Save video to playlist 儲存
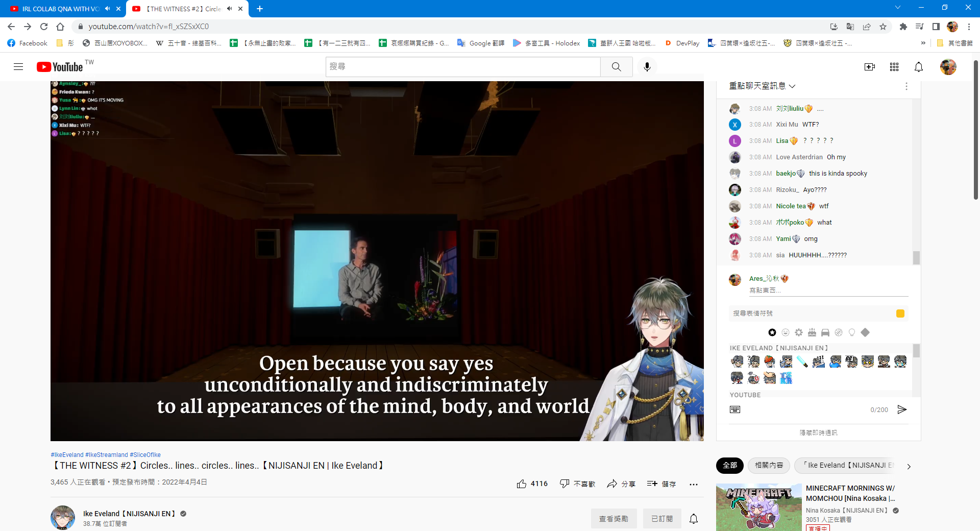Screen dimensions: 980x531 coord(661,484)
